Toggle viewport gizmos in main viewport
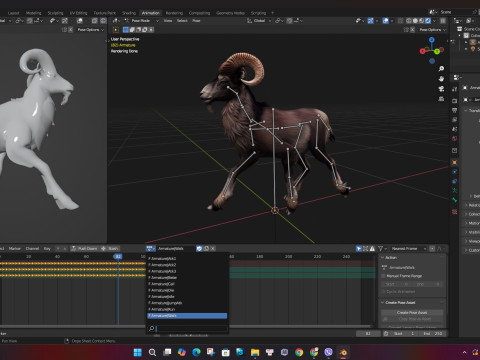The width and height of the screenshot is (480, 360). coord(370,21)
